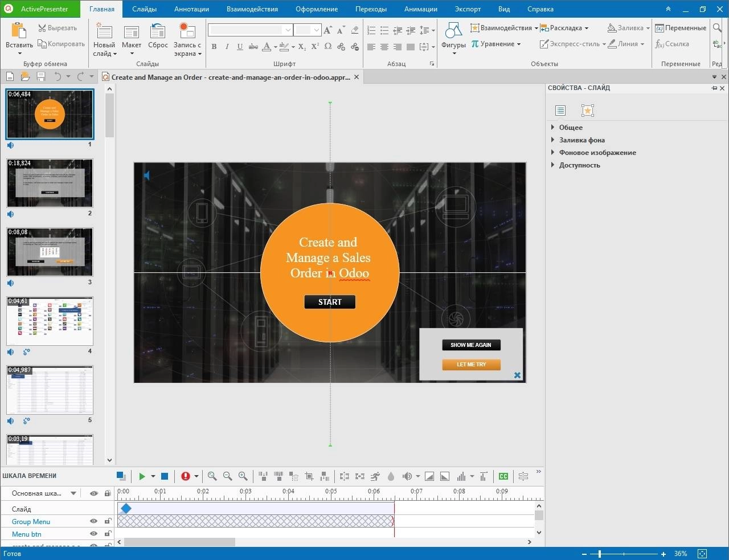Click the START button on slide
Screen dimensions: 729x560
pyautogui.click(x=330, y=302)
